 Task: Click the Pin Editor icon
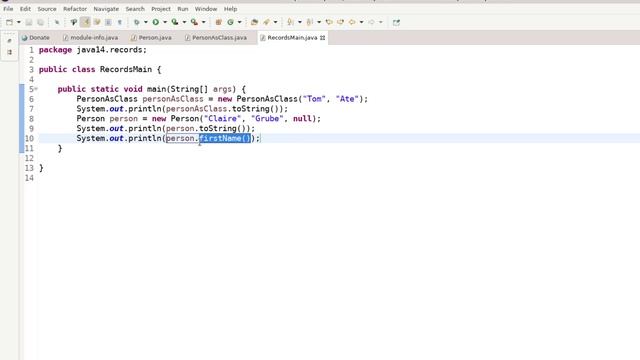[x=396, y=22]
